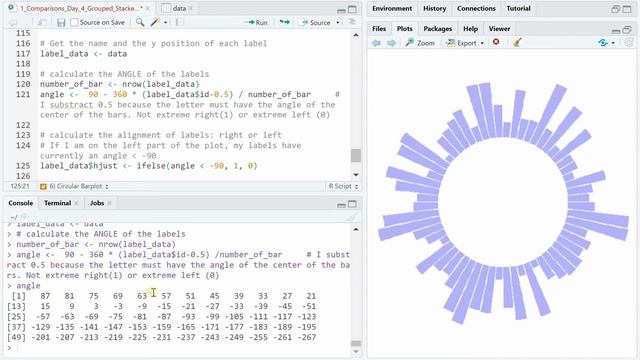This screenshot has width=640, height=360.
Task: Show previous plot with back arrow
Action: coord(376,42)
